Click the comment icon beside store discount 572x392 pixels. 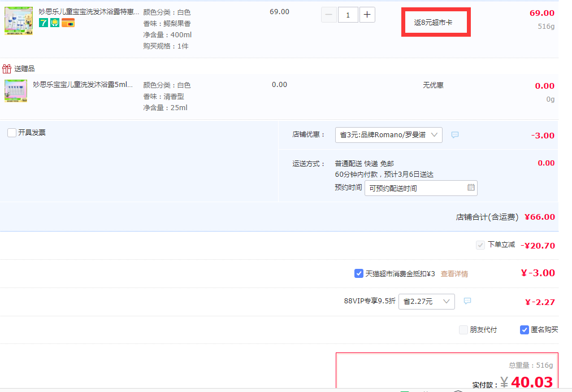(455, 135)
